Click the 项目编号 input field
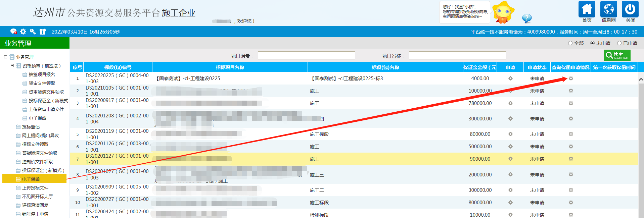The width and height of the screenshot is (644, 218). tap(306, 56)
